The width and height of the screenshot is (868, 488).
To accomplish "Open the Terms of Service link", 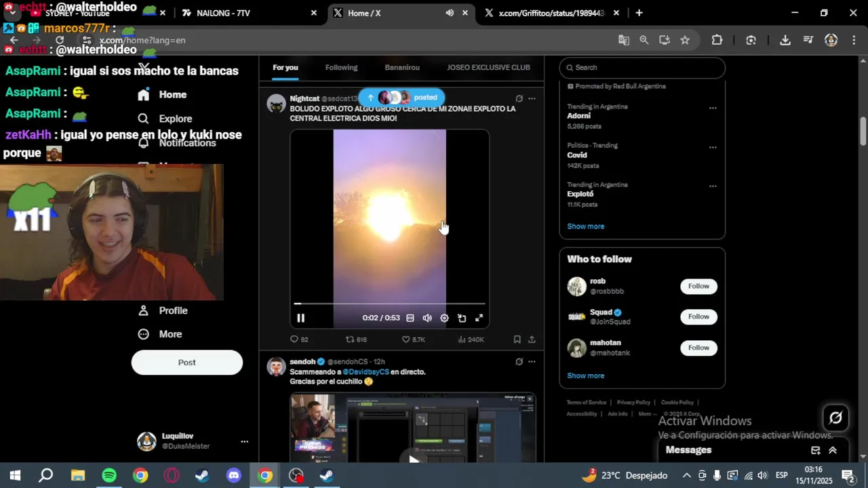I will tap(587, 403).
